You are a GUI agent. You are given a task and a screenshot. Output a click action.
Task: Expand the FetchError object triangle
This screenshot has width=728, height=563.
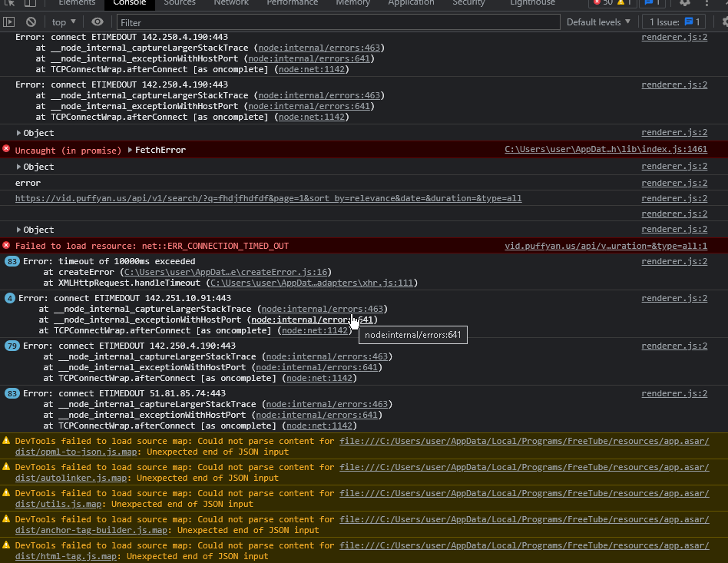pyautogui.click(x=130, y=150)
